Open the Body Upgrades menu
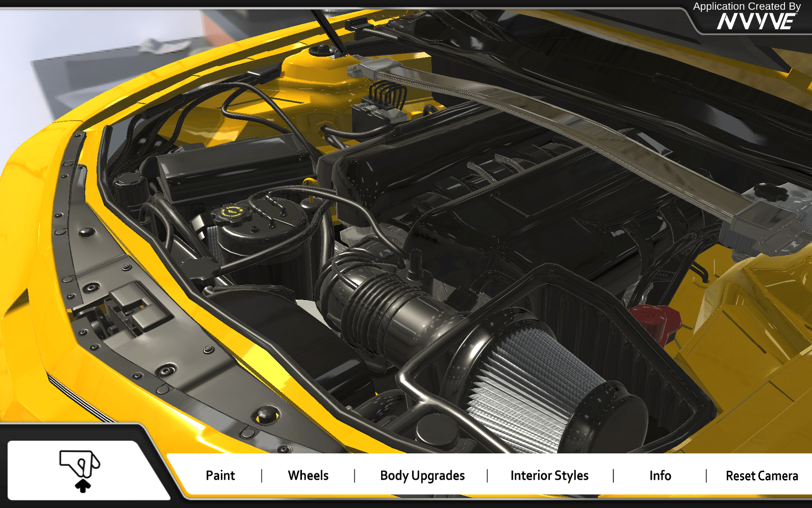 (422, 476)
